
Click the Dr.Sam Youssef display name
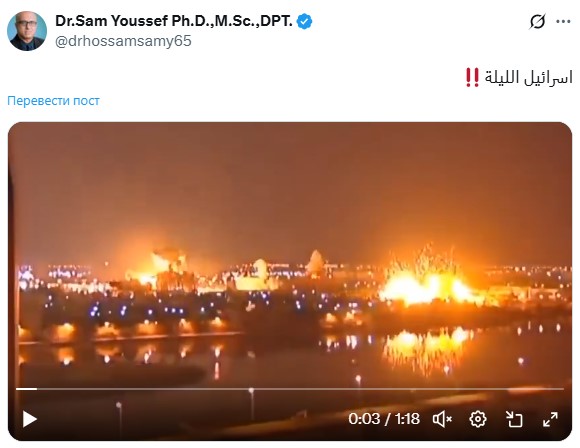pos(174,21)
